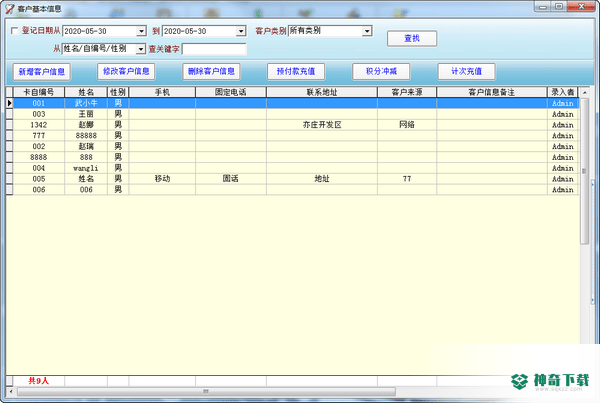
Task: Click the 77 customer source cell
Action: point(407,179)
